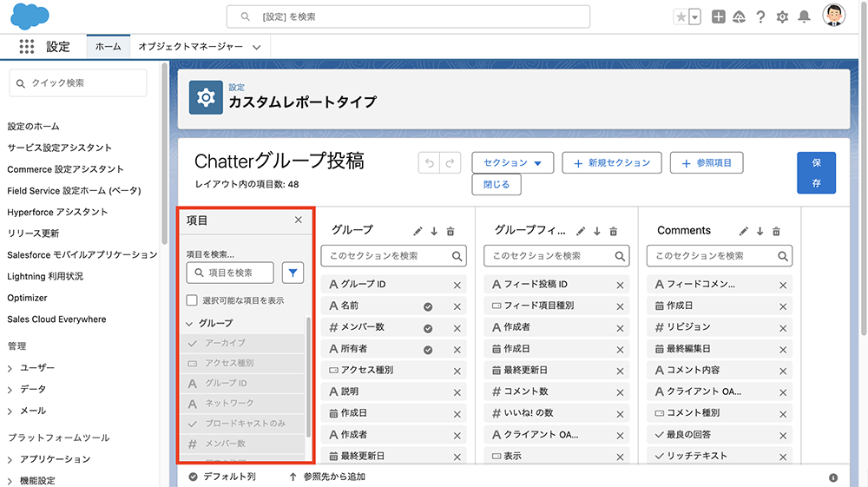Open オブジェクトマネージャー tab dropdown chevron
Viewport: 868px width, 487px height.
click(x=256, y=47)
